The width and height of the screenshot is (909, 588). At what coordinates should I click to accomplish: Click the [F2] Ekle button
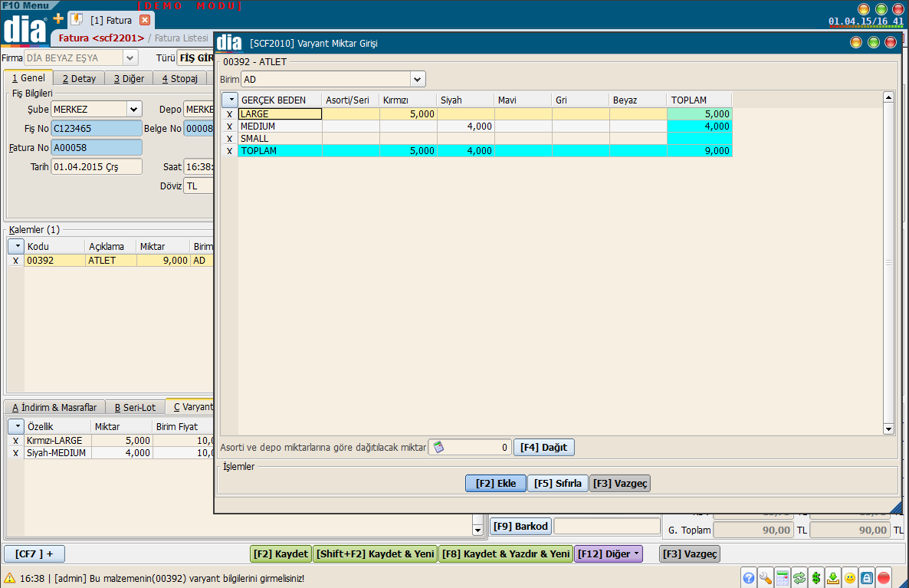click(x=496, y=483)
